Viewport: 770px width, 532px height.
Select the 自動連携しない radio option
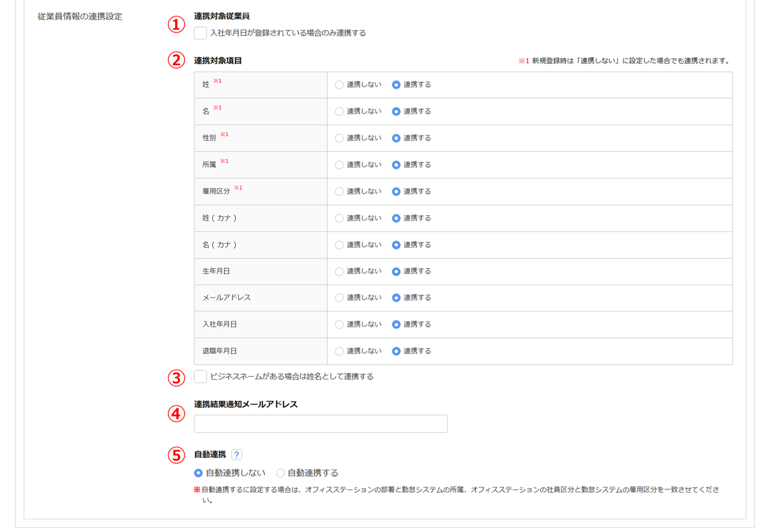click(x=199, y=473)
